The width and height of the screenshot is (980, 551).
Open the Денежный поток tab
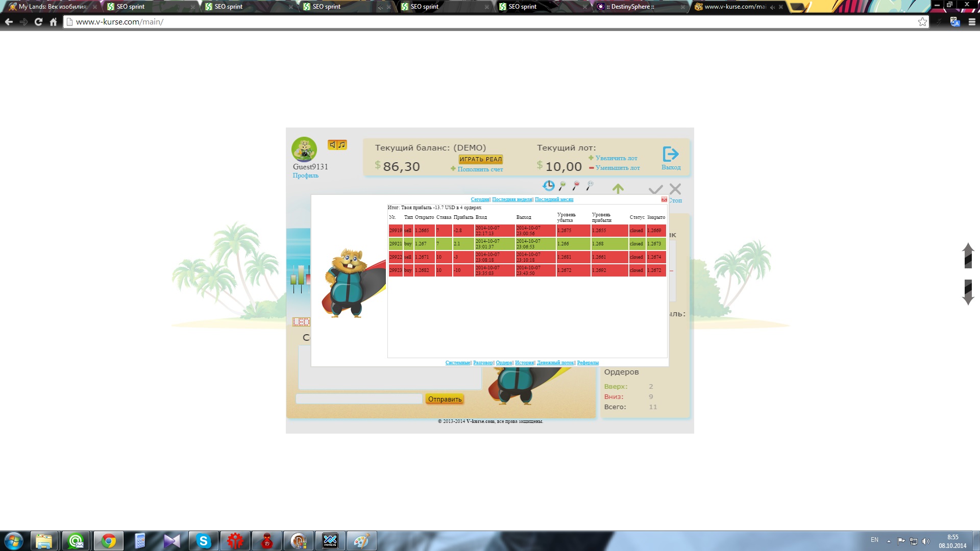point(556,363)
